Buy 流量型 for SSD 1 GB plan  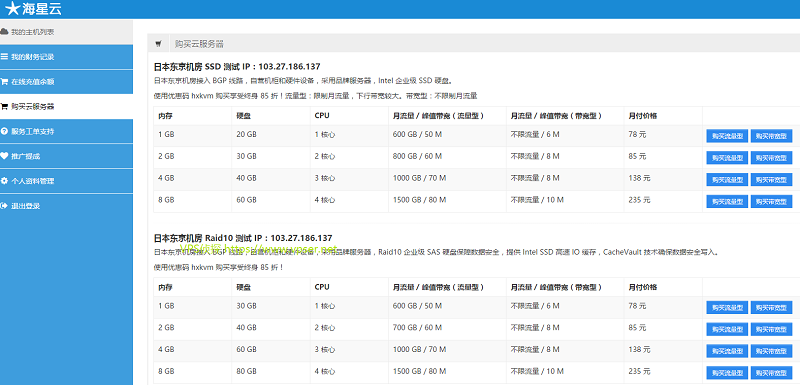[x=727, y=136]
